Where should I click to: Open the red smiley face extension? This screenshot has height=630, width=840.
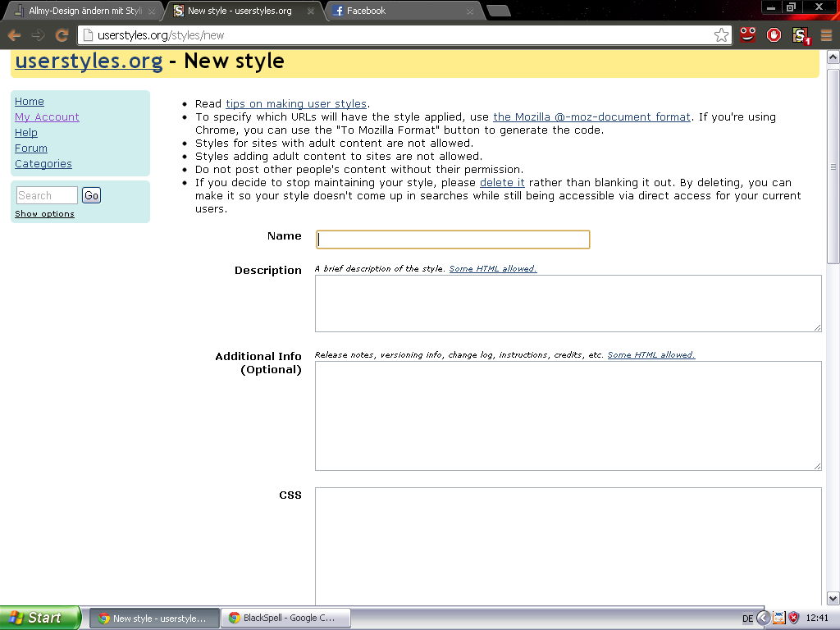pyautogui.click(x=747, y=34)
